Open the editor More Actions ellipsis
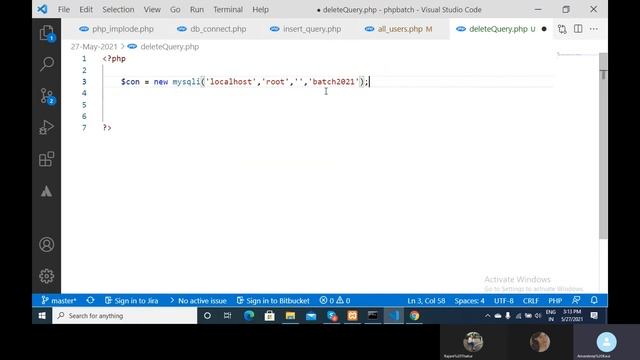Image resolution: width=640 pixels, height=360 pixels. (x=594, y=29)
